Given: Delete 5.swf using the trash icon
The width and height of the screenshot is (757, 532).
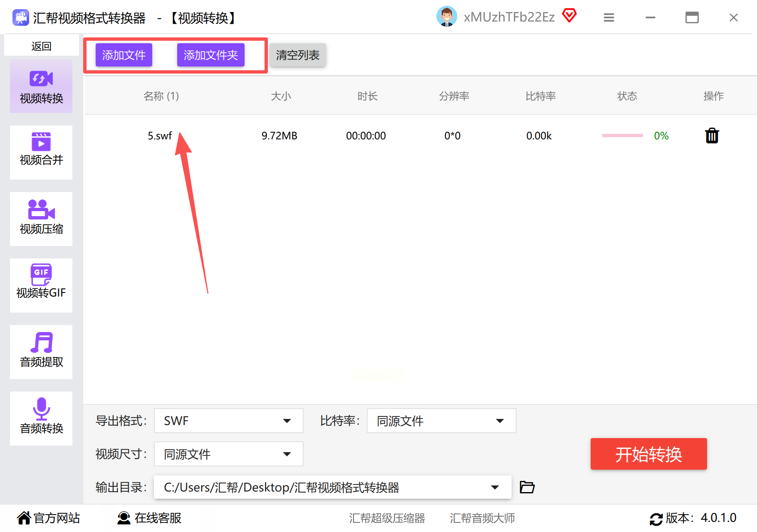Looking at the screenshot, I should point(712,136).
